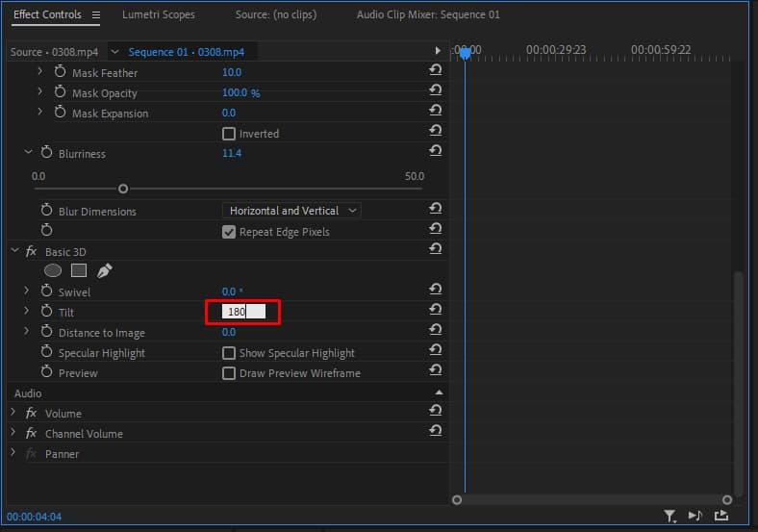Create ellipse mask under Basic 3D
758x532 pixels.
click(53, 271)
